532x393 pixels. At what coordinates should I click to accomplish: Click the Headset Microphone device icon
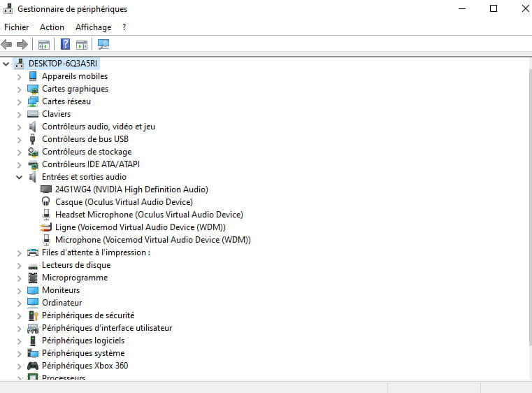coord(46,215)
